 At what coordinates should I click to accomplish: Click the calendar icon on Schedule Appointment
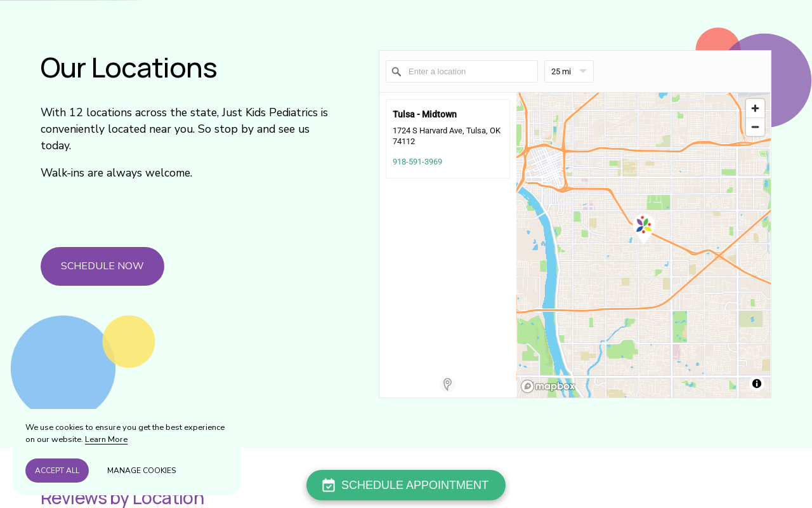tap(329, 485)
